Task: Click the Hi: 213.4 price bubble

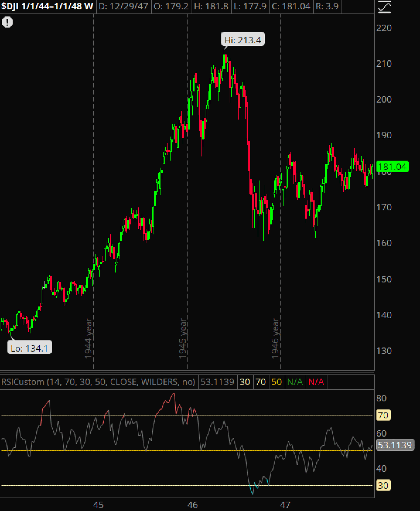Action: 243,40
